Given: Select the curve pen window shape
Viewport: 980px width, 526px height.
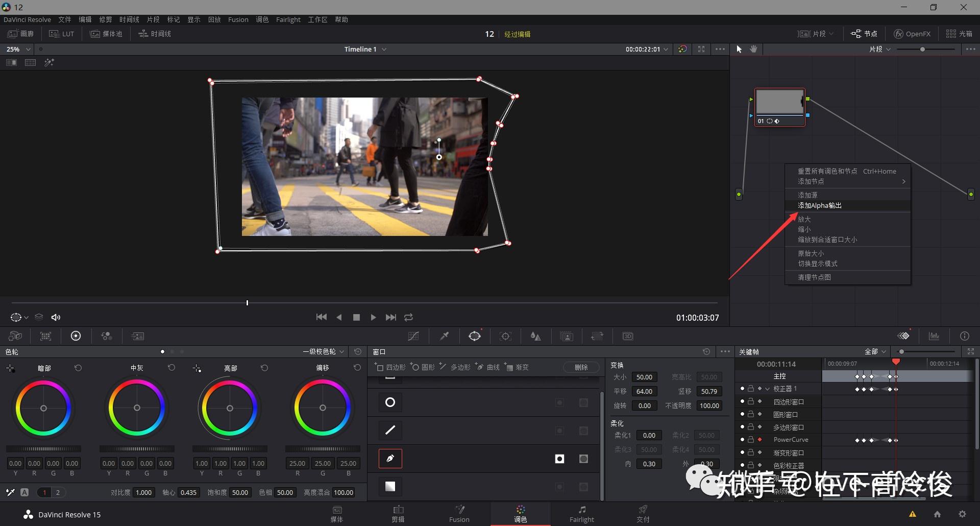Looking at the screenshot, I should (x=390, y=459).
